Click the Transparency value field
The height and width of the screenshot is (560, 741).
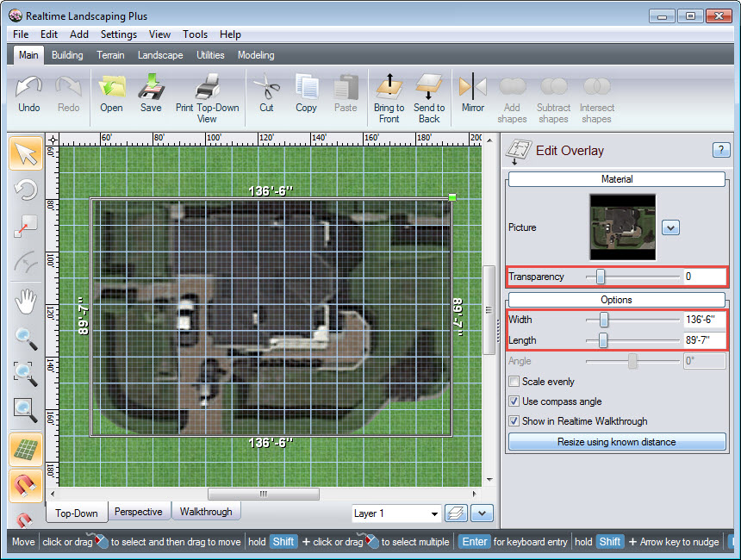tap(704, 277)
